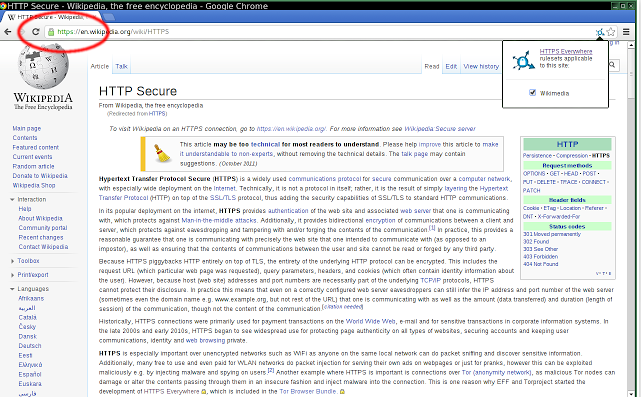
Task: Switch to Español language version
Action: click(x=30, y=374)
